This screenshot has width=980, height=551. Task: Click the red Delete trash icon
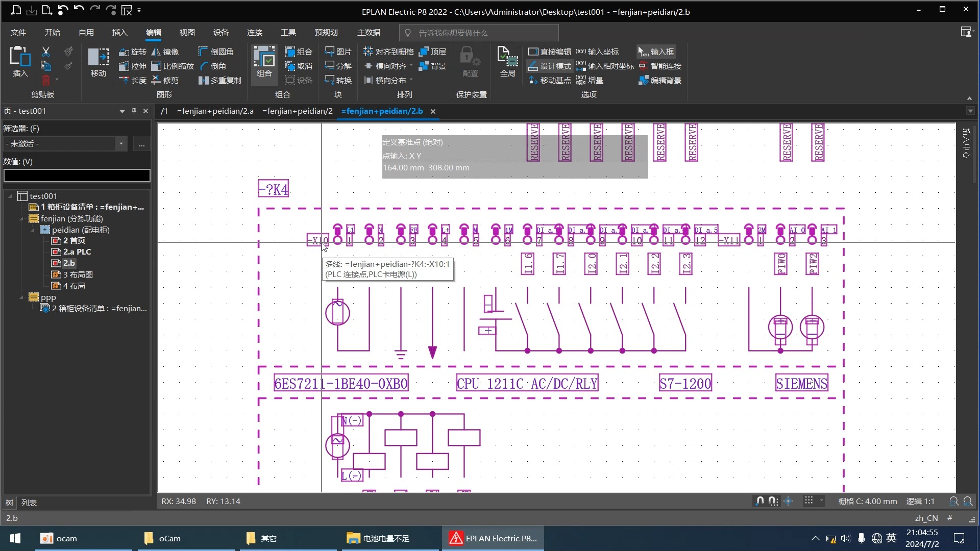click(46, 80)
